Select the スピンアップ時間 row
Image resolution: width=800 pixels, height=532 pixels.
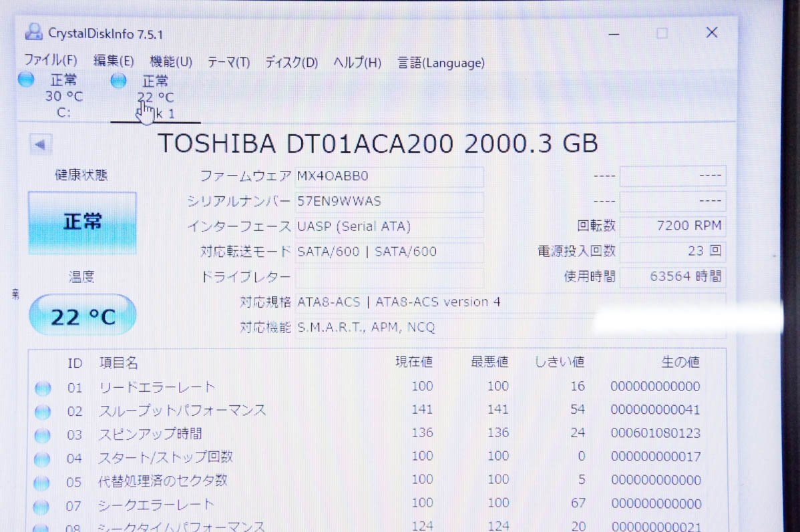coord(377,434)
